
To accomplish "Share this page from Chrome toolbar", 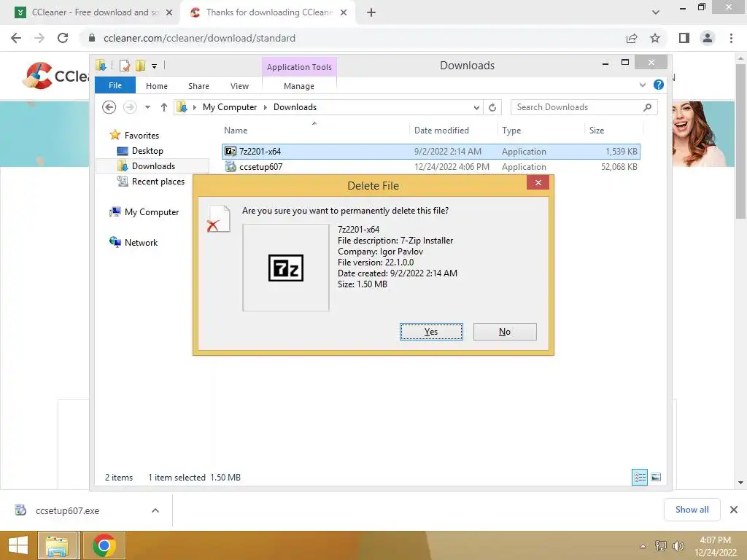I will pyautogui.click(x=632, y=38).
